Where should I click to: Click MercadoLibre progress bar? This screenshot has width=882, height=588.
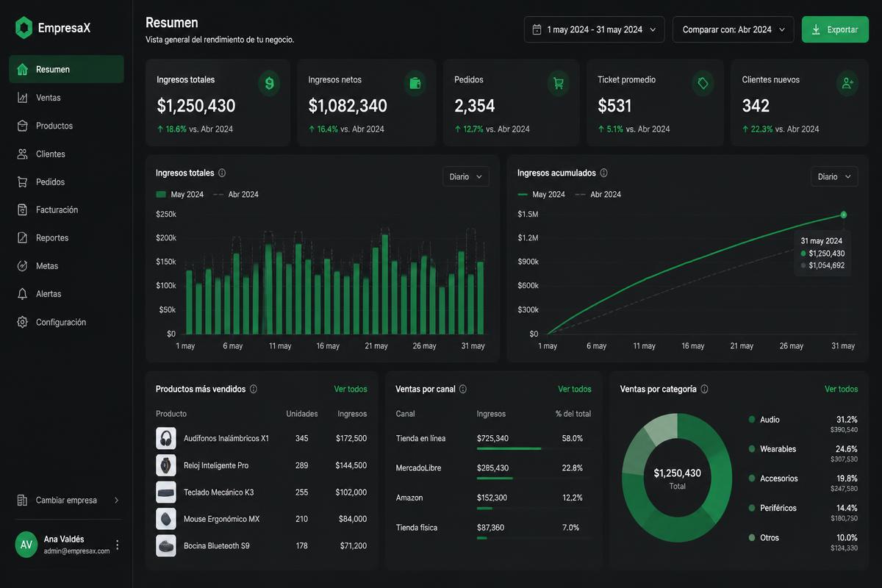[x=533, y=478]
